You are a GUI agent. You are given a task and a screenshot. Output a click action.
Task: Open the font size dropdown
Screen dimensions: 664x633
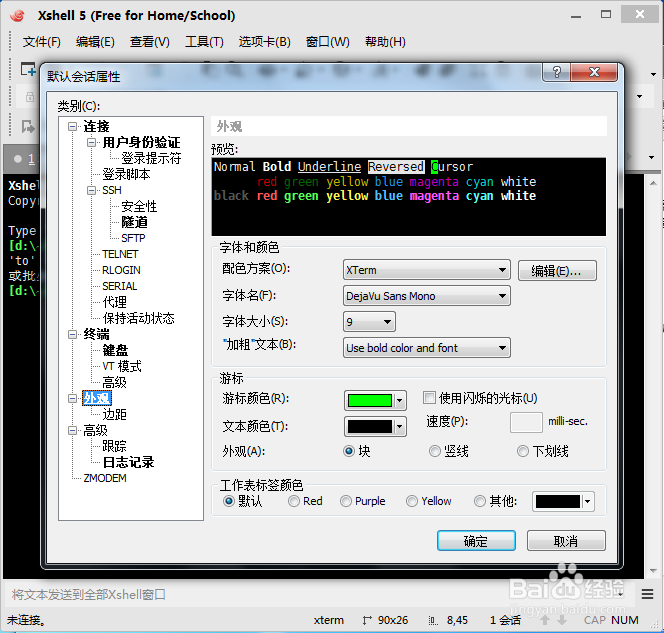369,322
